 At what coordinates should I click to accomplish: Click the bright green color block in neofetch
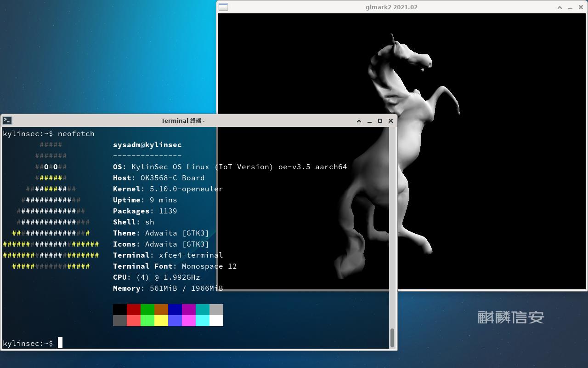(147, 321)
